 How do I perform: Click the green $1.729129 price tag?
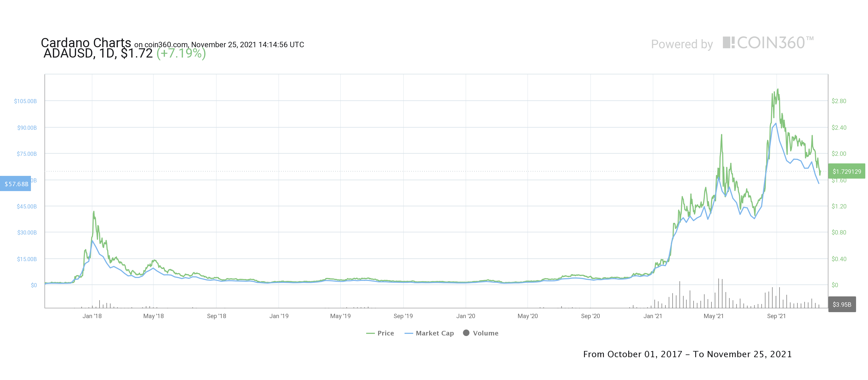click(x=846, y=171)
